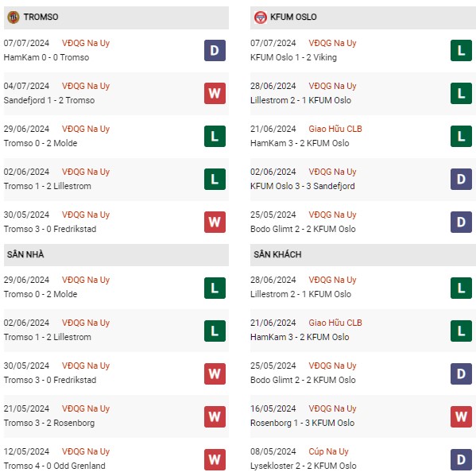Click the Bodo Glimt 2-2 KFUM Oslo result under Sân Khách

coord(303,380)
